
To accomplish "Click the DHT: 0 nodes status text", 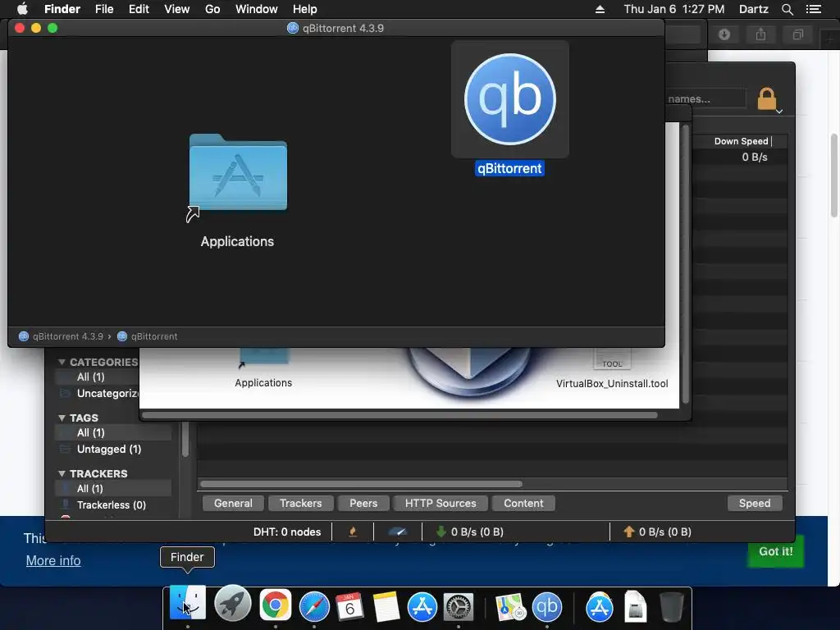I will click(287, 532).
